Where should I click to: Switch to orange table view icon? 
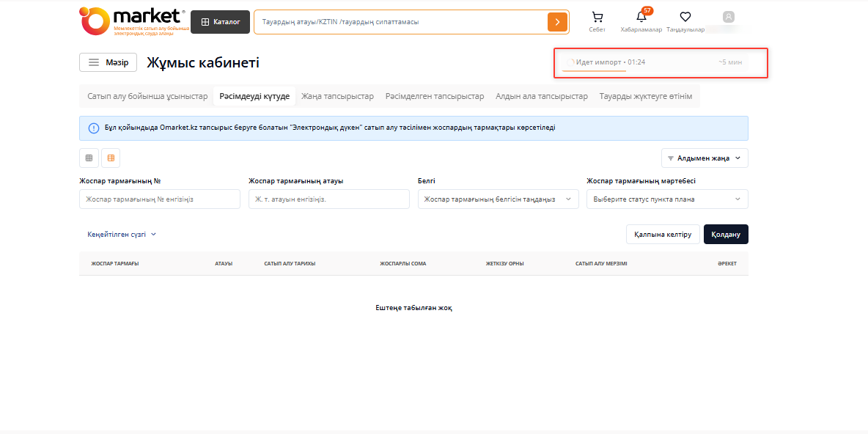click(111, 158)
